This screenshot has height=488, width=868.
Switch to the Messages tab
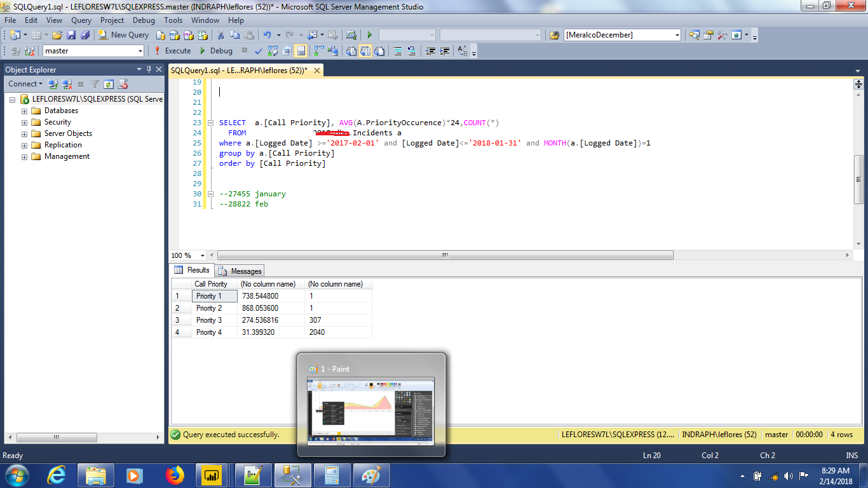240,271
